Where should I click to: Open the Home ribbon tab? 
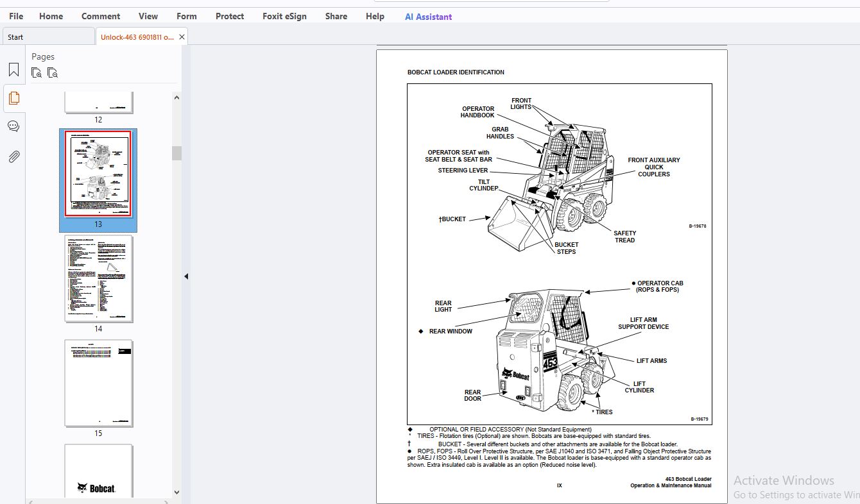point(51,16)
